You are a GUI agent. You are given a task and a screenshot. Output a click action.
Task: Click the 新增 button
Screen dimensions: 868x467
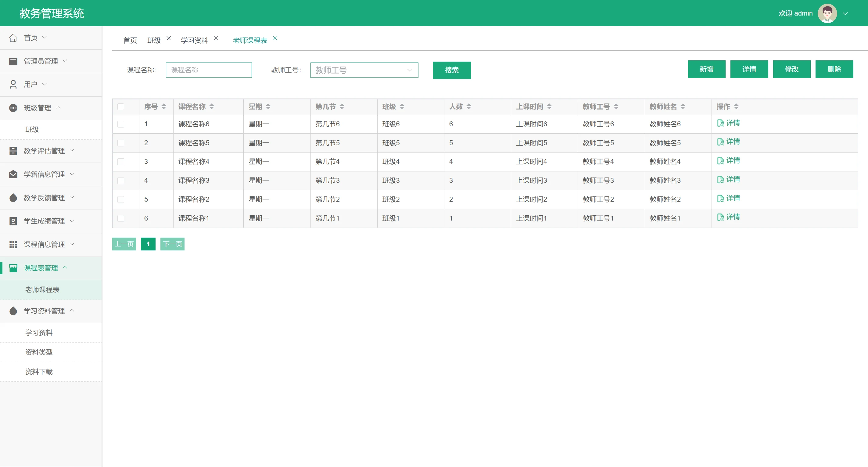pos(706,69)
